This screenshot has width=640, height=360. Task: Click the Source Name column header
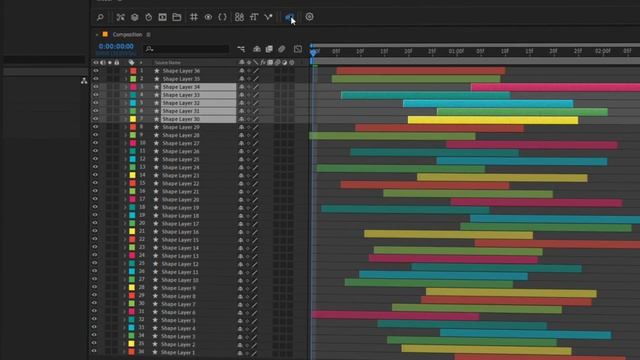(x=167, y=62)
